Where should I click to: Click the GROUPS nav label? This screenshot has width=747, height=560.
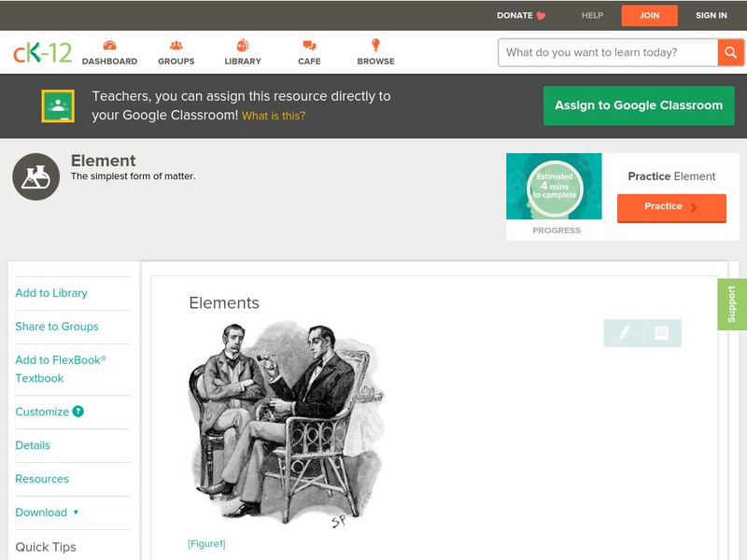pyautogui.click(x=176, y=61)
